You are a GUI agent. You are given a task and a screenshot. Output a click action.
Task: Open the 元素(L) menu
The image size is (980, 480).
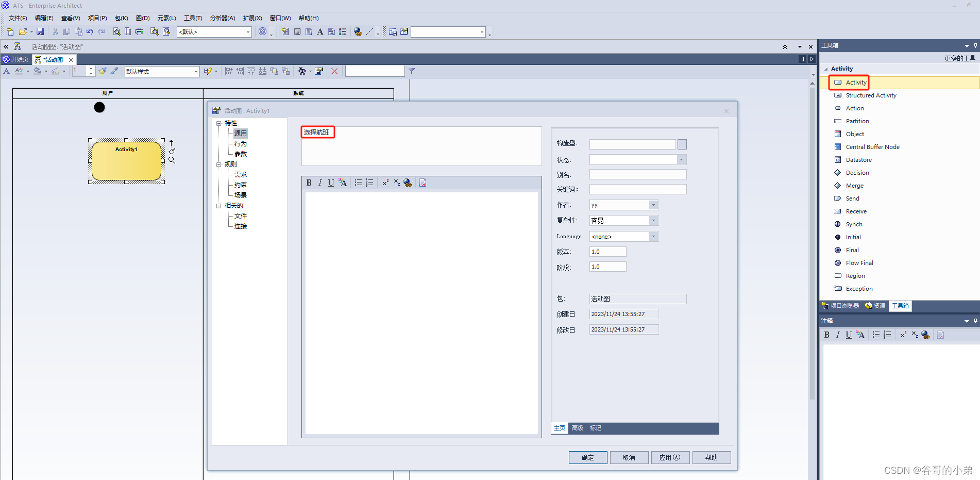point(166,18)
